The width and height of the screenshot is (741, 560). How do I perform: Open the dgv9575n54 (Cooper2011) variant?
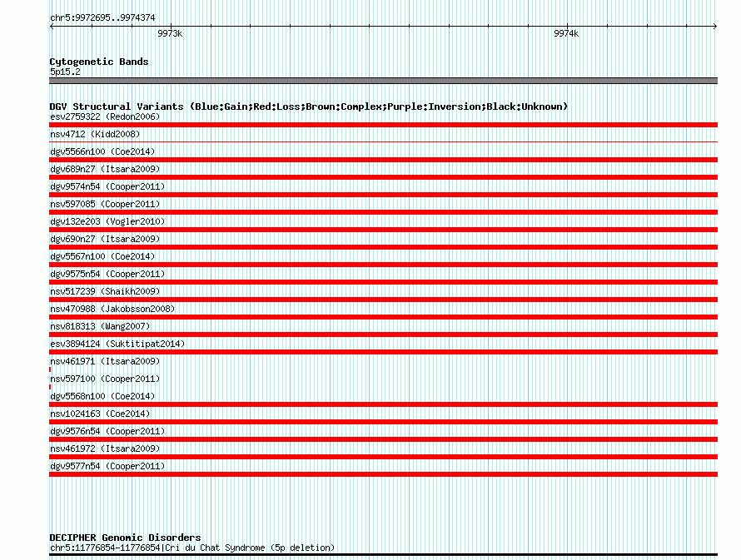(x=107, y=274)
